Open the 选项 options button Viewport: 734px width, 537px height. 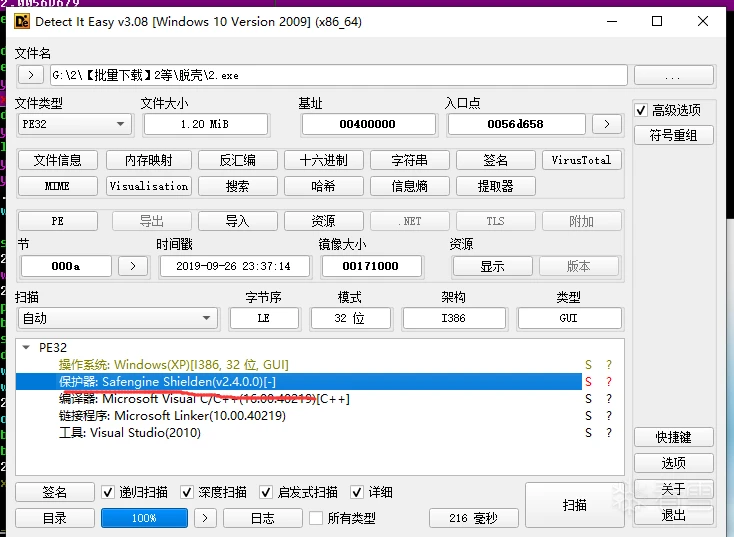[x=674, y=463]
